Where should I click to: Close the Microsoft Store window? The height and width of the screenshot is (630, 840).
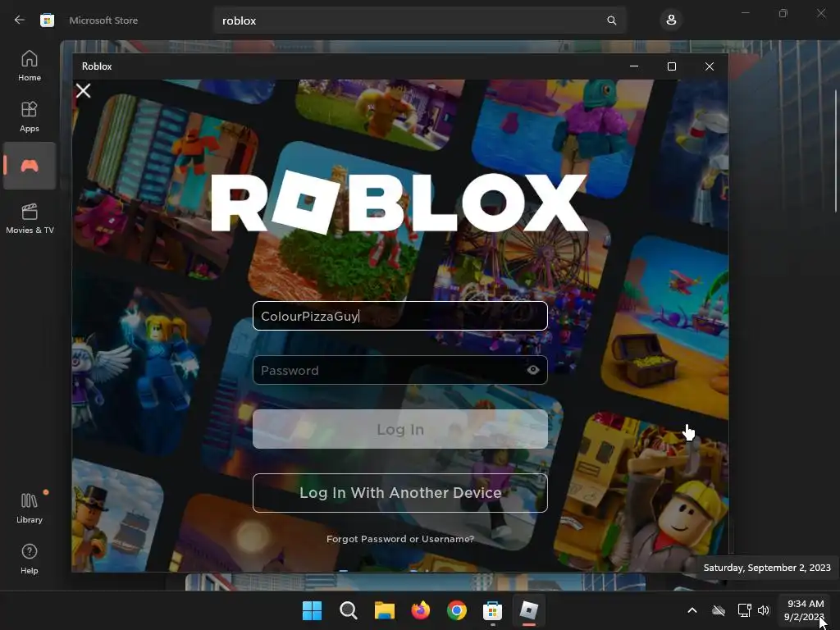[820, 13]
